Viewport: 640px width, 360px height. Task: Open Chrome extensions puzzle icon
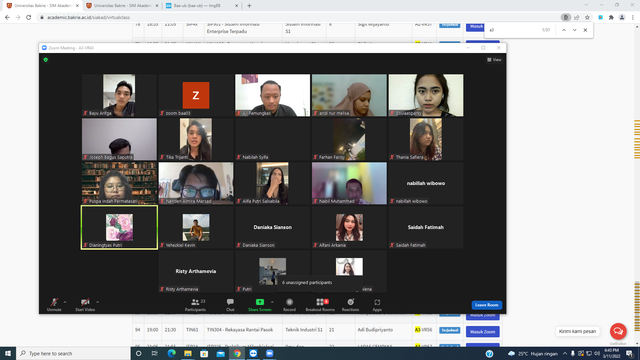(x=611, y=18)
